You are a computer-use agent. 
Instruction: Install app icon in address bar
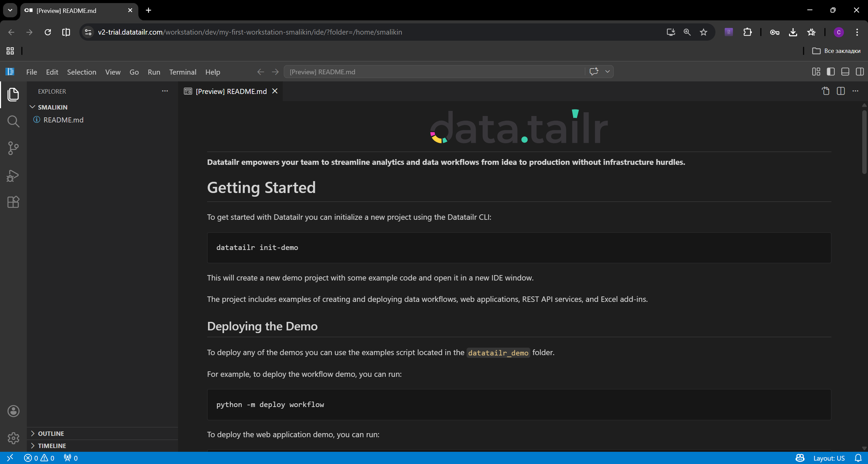pos(671,32)
